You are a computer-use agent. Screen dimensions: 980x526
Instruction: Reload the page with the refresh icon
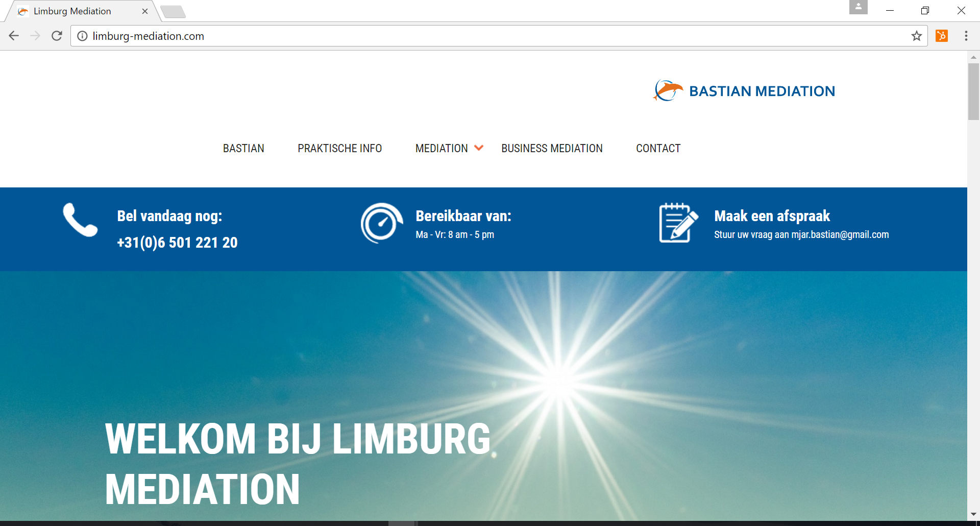[x=56, y=36]
